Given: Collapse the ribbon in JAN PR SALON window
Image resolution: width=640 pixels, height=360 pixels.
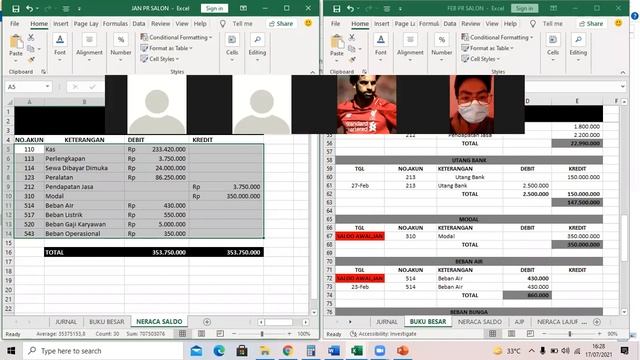Looking at the screenshot, I should click(x=313, y=72).
